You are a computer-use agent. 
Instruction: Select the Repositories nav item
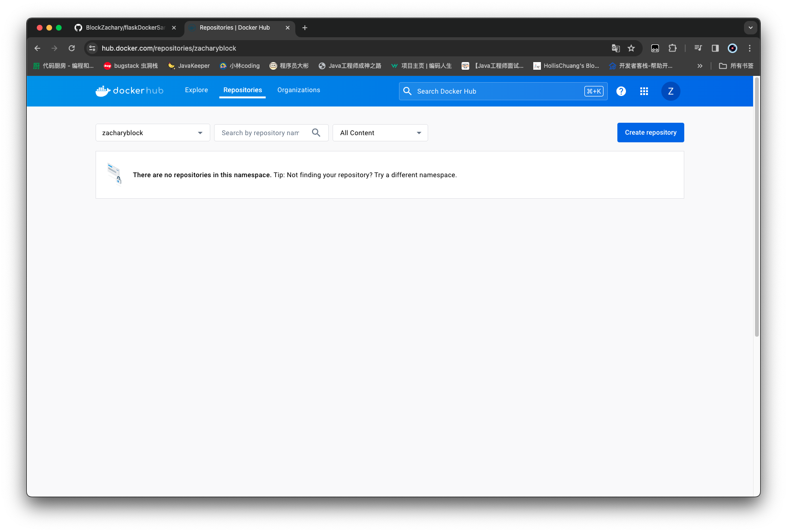coord(243,90)
